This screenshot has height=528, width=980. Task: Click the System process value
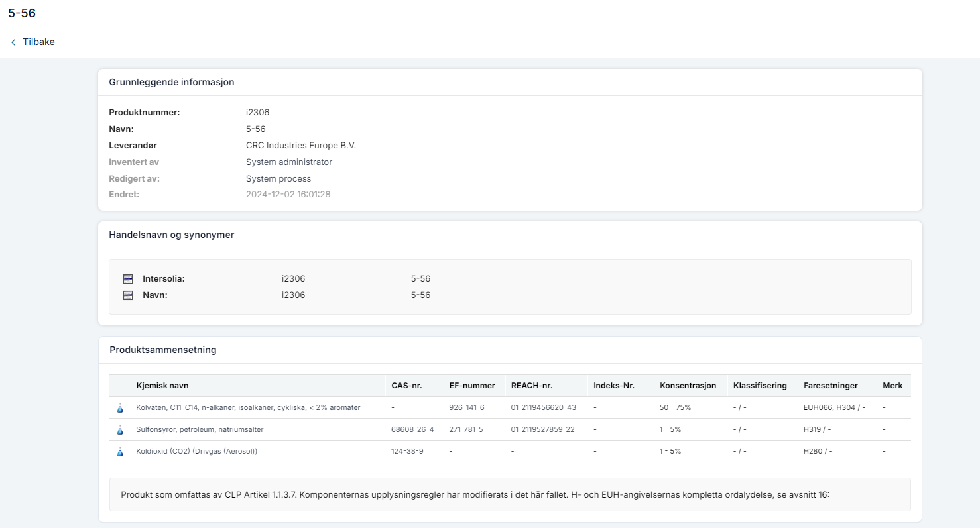278,179
